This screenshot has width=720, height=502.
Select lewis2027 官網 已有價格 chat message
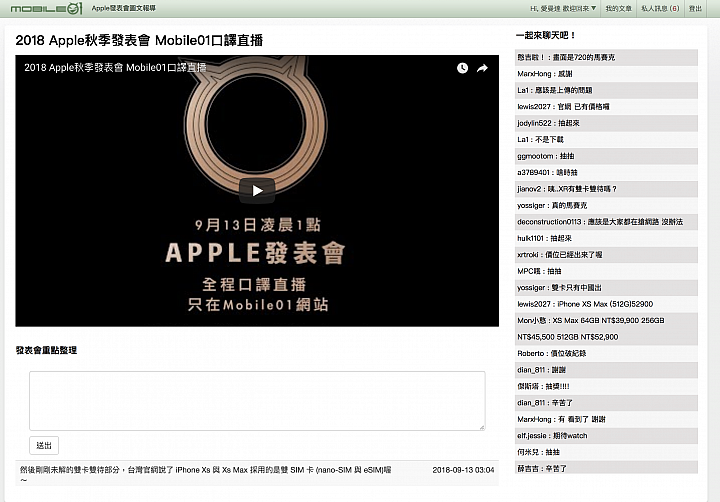[x=606, y=107]
